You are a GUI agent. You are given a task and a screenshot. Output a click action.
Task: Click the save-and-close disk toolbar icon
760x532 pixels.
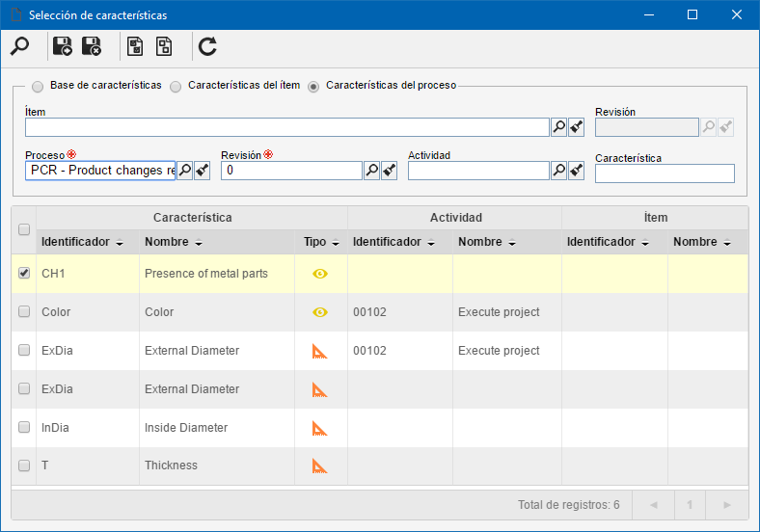tap(91, 46)
